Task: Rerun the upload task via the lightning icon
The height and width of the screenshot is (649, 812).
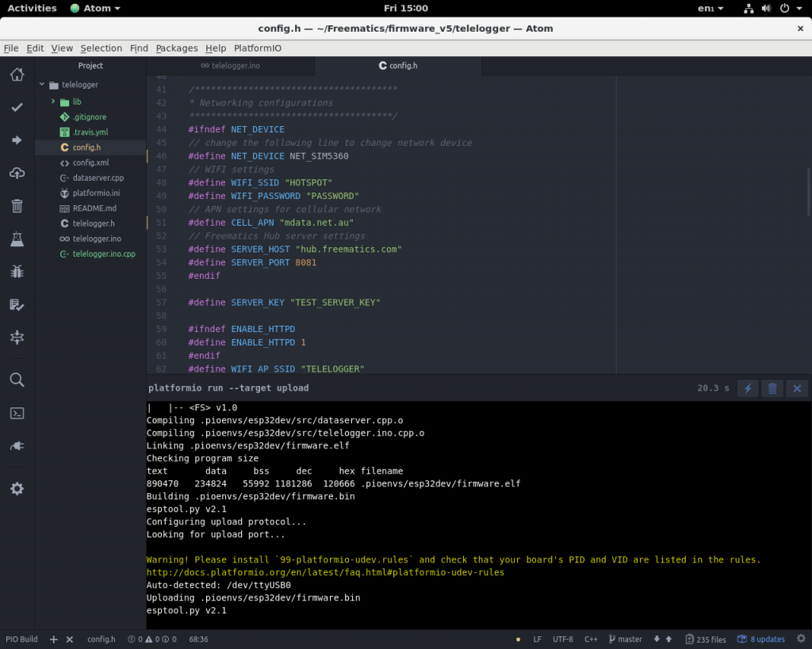Action: pyautogui.click(x=746, y=388)
